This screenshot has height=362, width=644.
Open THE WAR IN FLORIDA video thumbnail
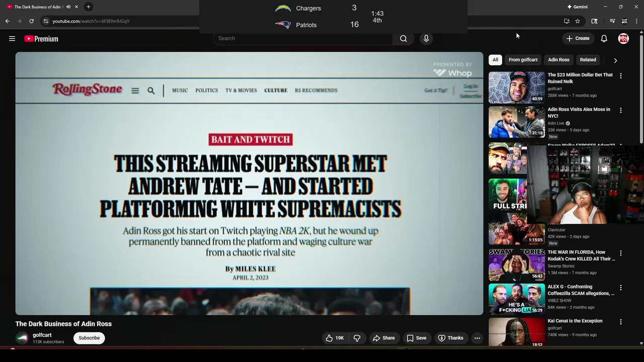point(517,264)
